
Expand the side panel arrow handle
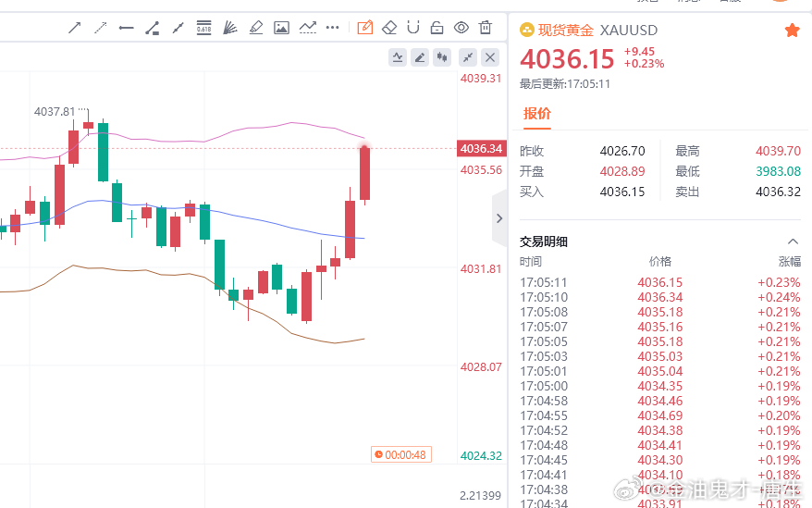(499, 218)
